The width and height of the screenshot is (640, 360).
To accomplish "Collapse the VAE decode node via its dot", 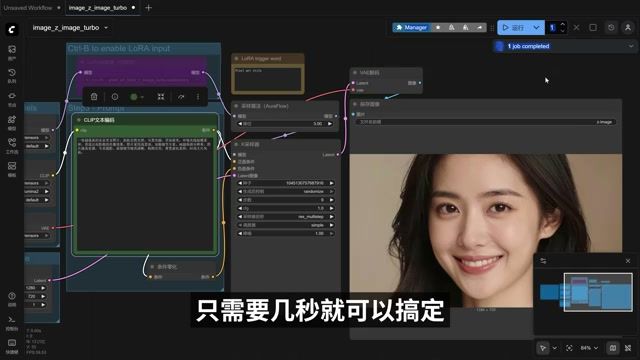I will point(355,73).
